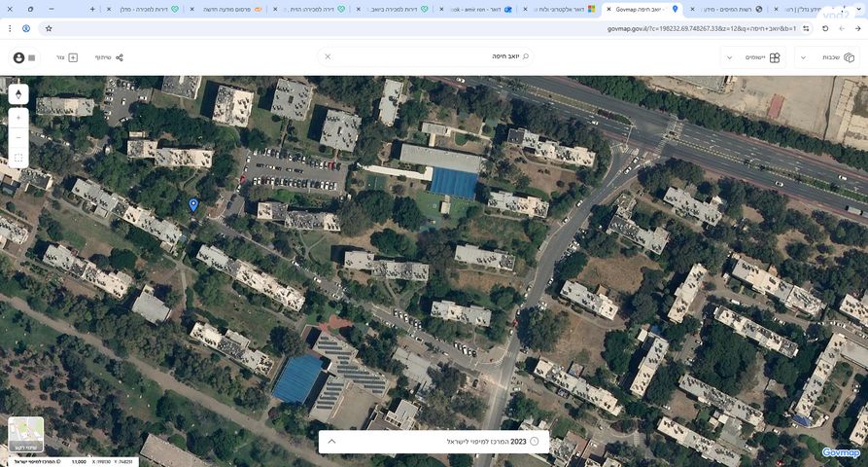The width and height of the screenshot is (868, 467).
Task: Bookmark this page with the star icon
Action: [x=49, y=28]
